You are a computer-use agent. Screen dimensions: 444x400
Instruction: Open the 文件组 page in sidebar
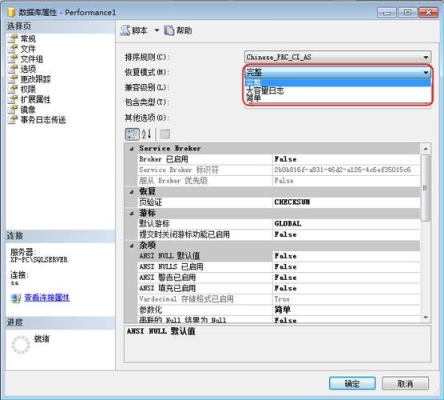32,59
